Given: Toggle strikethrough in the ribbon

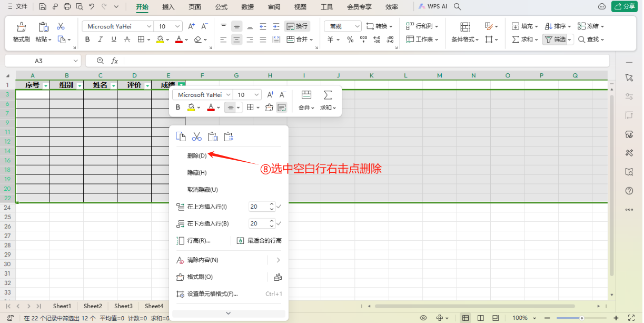Looking at the screenshot, I should [127, 40].
